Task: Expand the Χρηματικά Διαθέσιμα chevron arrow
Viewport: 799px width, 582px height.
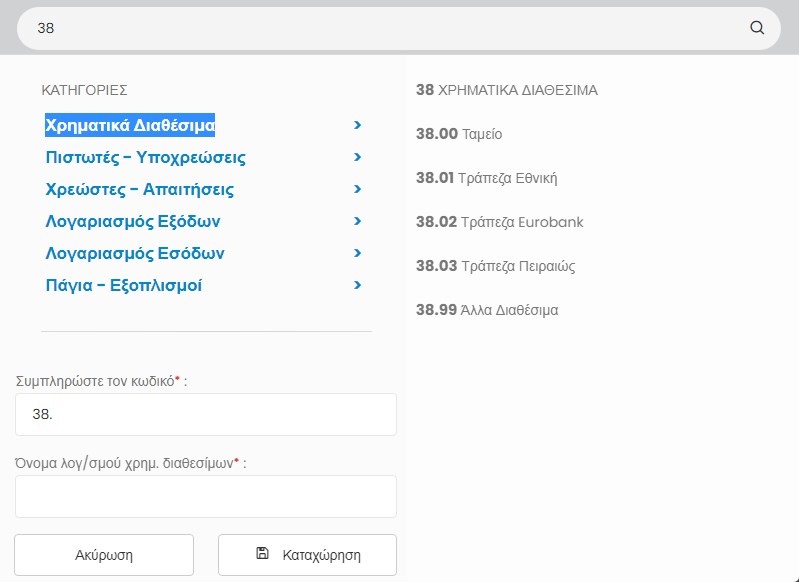Action: pyautogui.click(x=357, y=125)
